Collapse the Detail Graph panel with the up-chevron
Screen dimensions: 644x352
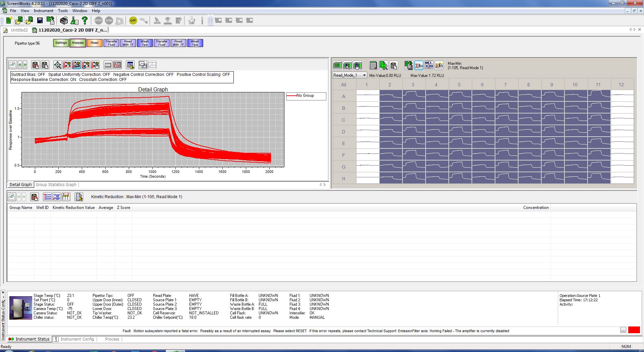(12, 65)
